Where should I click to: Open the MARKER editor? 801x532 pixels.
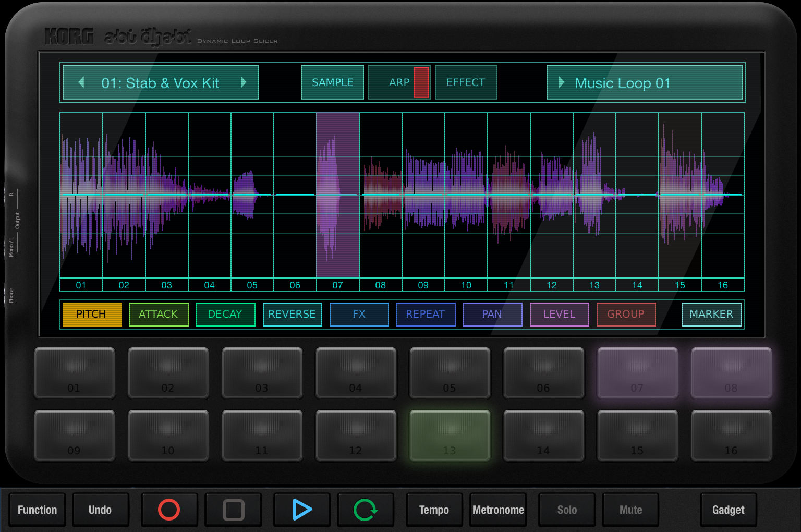point(711,314)
